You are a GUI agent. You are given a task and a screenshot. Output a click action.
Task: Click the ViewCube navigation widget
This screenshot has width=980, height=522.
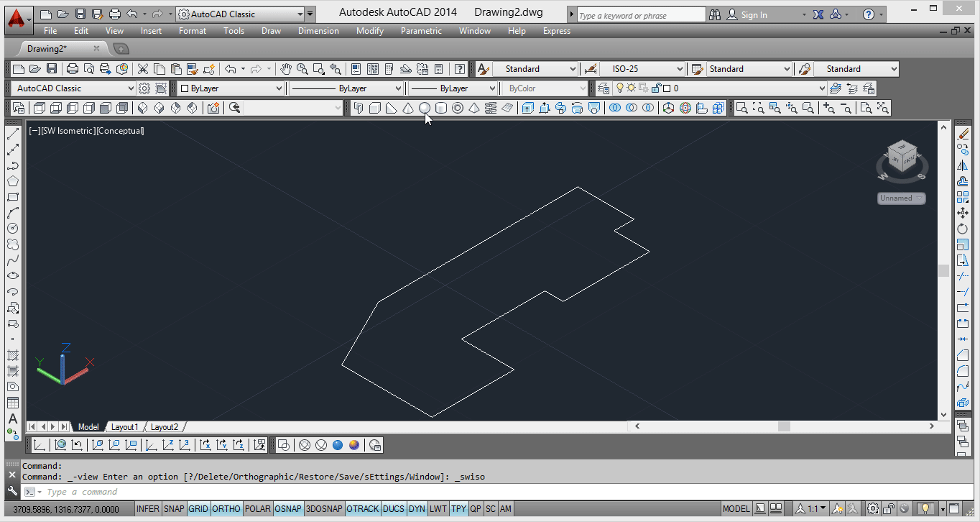coord(901,156)
